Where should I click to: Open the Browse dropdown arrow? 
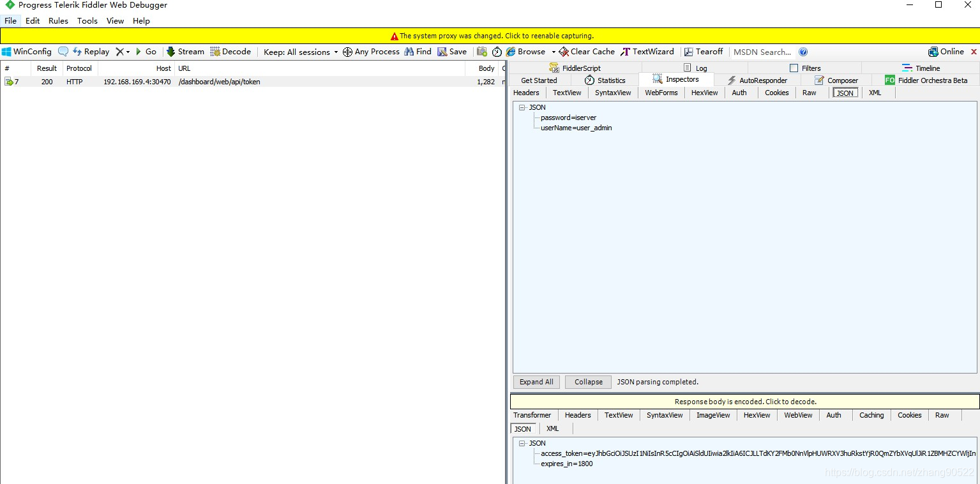click(554, 52)
